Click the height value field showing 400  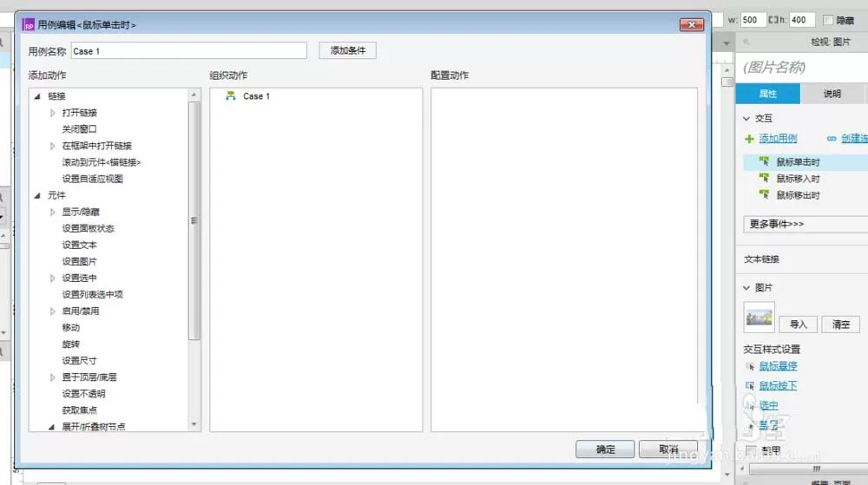tap(801, 20)
